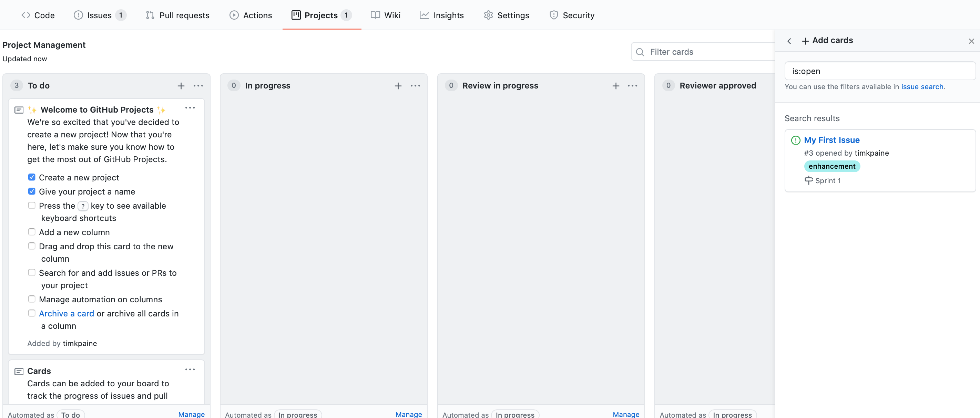Image resolution: width=980 pixels, height=418 pixels.
Task: Click timkpaine in issue result
Action: point(871,153)
